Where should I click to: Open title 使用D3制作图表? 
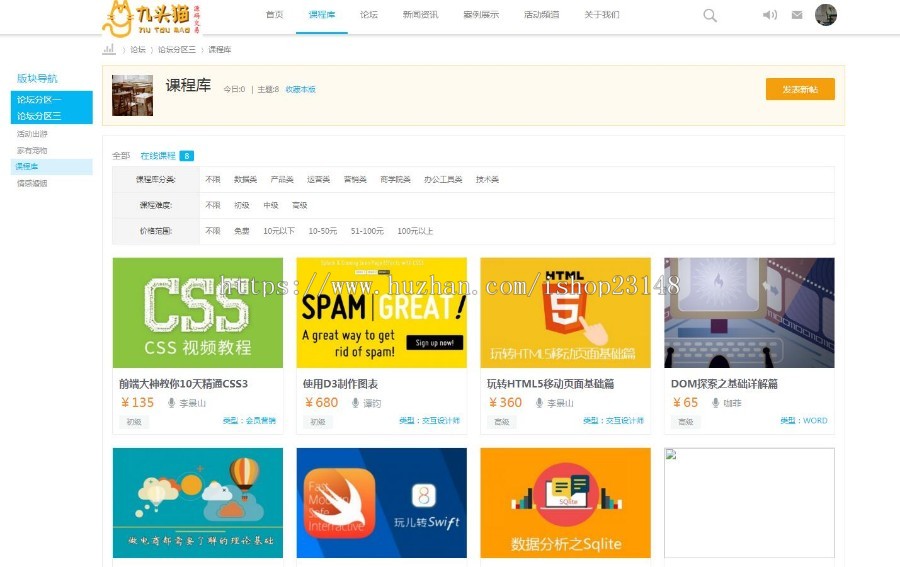pos(340,384)
